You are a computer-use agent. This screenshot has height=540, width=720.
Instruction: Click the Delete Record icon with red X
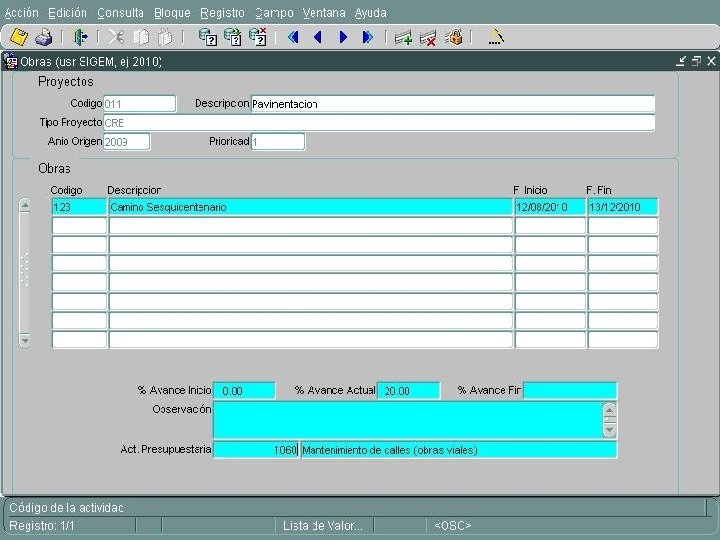pyautogui.click(x=428, y=38)
